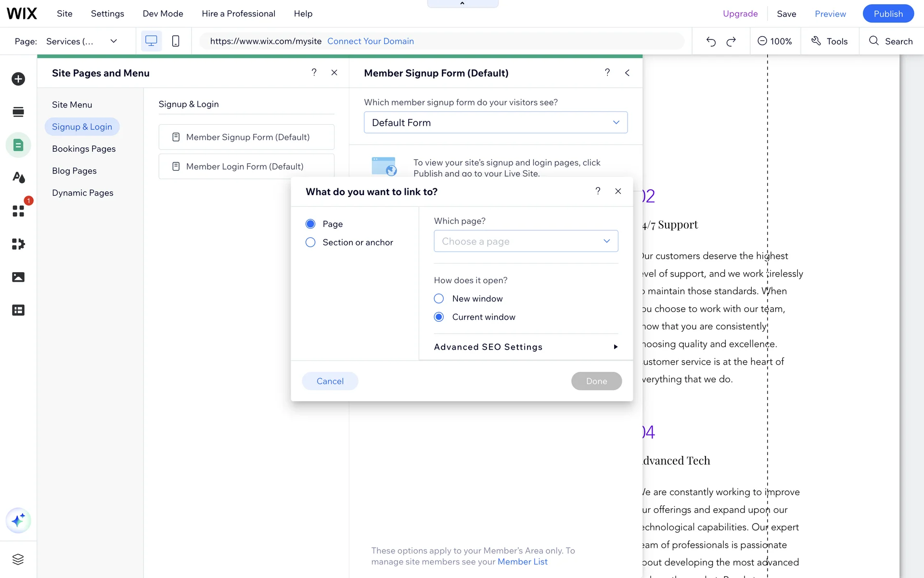Open the Layers icon at bottom left
Screen dimensions: 924x578
click(18, 559)
